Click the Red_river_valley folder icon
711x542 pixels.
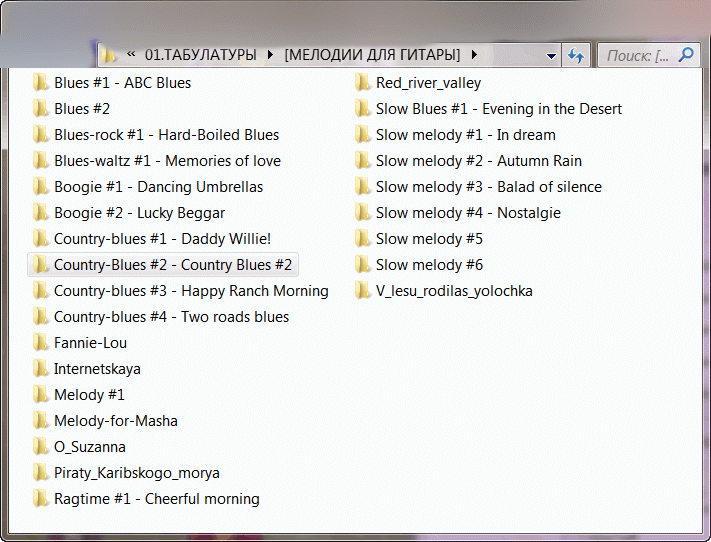pos(362,83)
